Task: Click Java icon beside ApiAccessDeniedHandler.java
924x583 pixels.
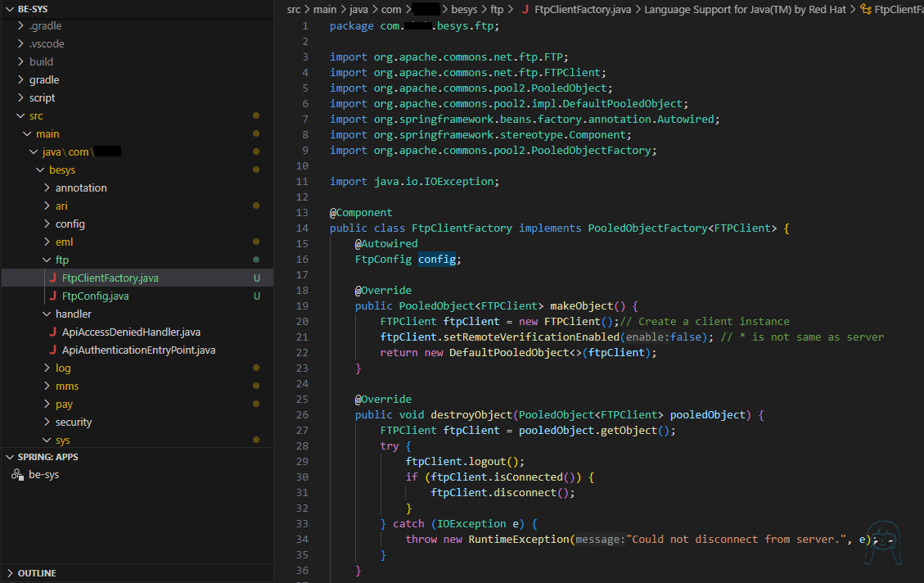Action: 53,332
